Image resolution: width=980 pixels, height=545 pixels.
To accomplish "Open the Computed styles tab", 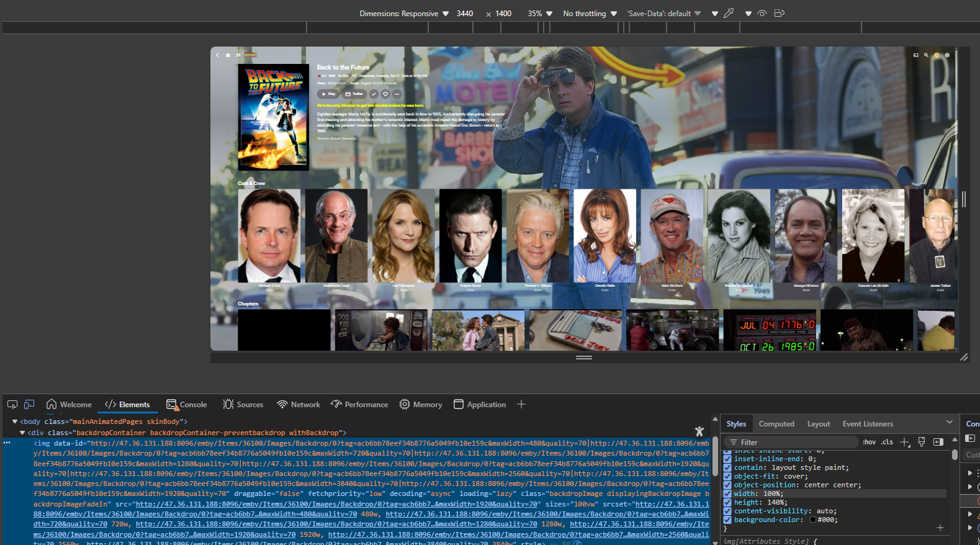I will click(776, 424).
